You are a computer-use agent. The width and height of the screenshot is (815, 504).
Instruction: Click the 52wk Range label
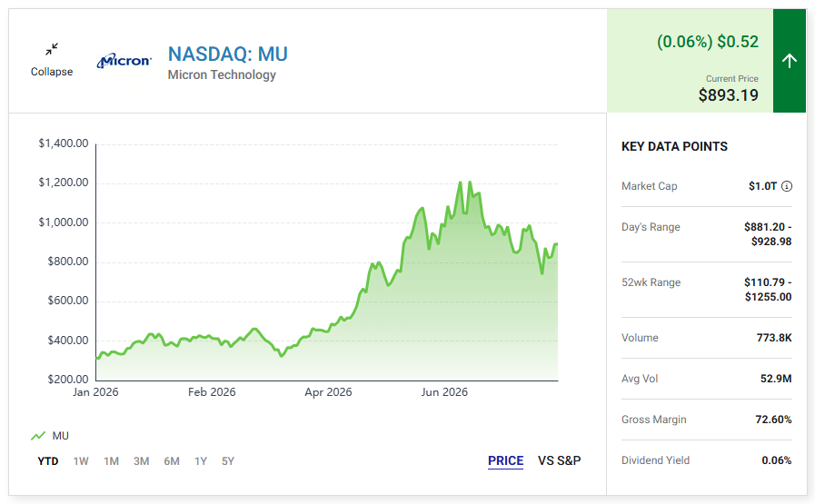651,282
